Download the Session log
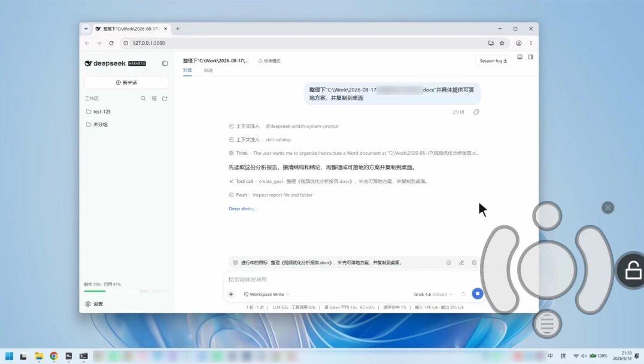The height and width of the screenshot is (364, 644). pos(493,61)
